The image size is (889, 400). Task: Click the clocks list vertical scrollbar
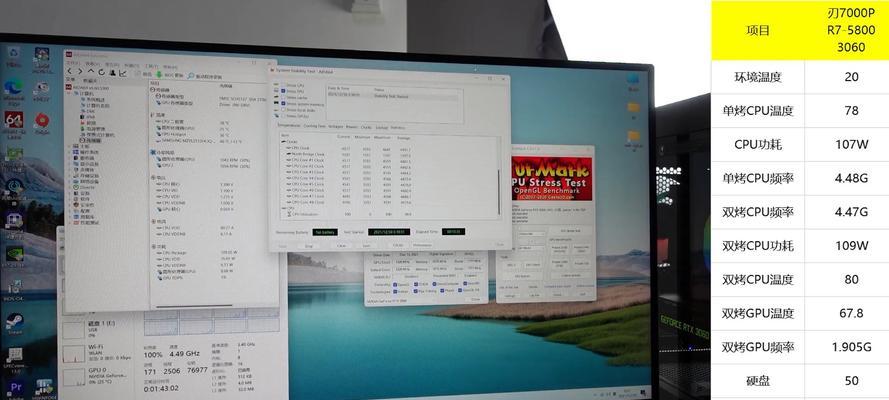click(x=499, y=192)
